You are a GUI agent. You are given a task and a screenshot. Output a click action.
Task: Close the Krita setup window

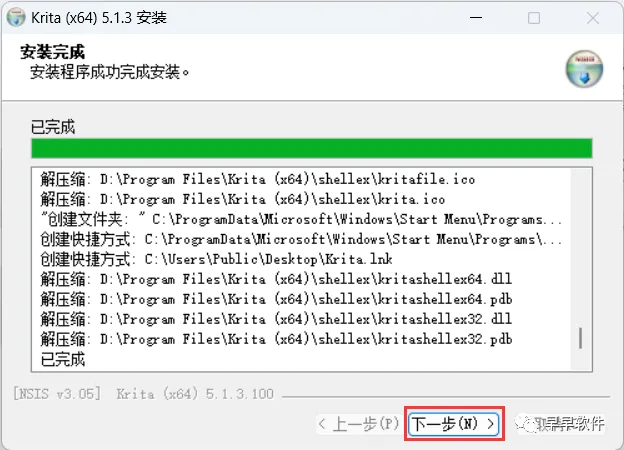[x=593, y=18]
